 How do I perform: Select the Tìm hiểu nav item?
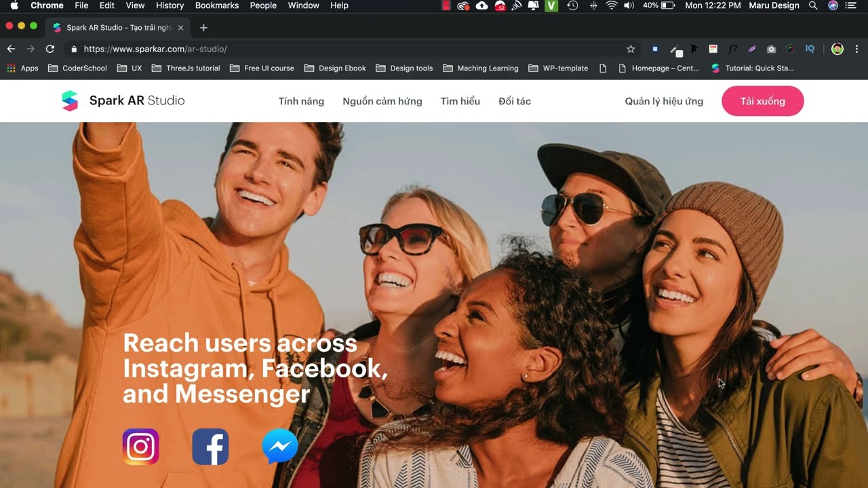click(460, 101)
